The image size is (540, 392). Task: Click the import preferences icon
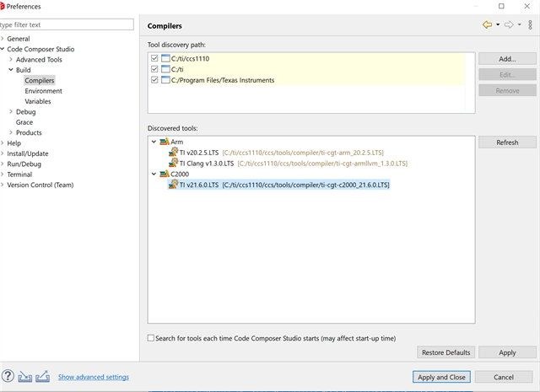tap(25, 377)
